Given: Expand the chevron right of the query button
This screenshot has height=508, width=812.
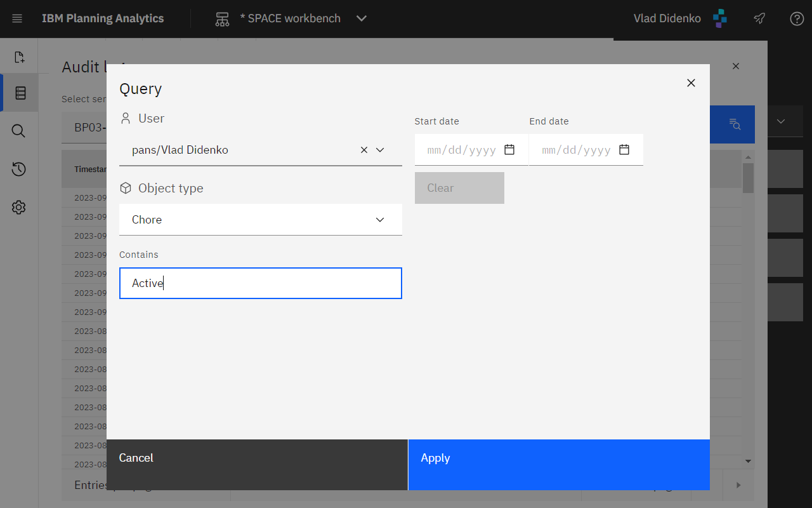Looking at the screenshot, I should (780, 121).
